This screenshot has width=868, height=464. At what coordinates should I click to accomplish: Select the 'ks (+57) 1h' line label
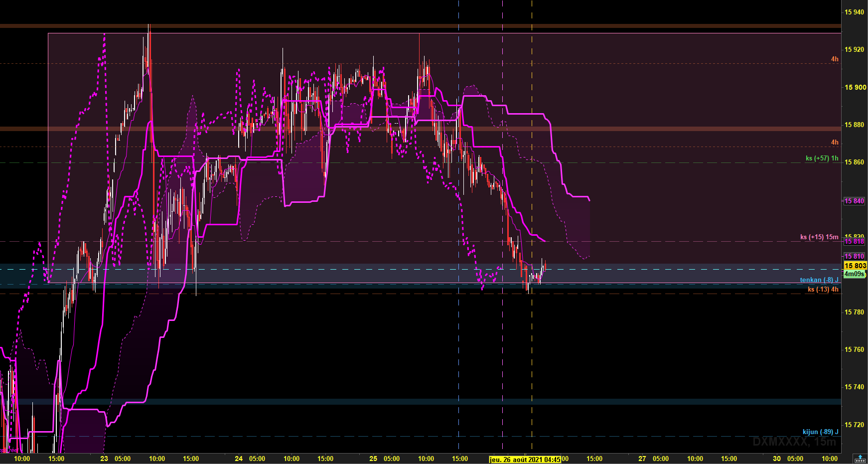click(x=822, y=158)
